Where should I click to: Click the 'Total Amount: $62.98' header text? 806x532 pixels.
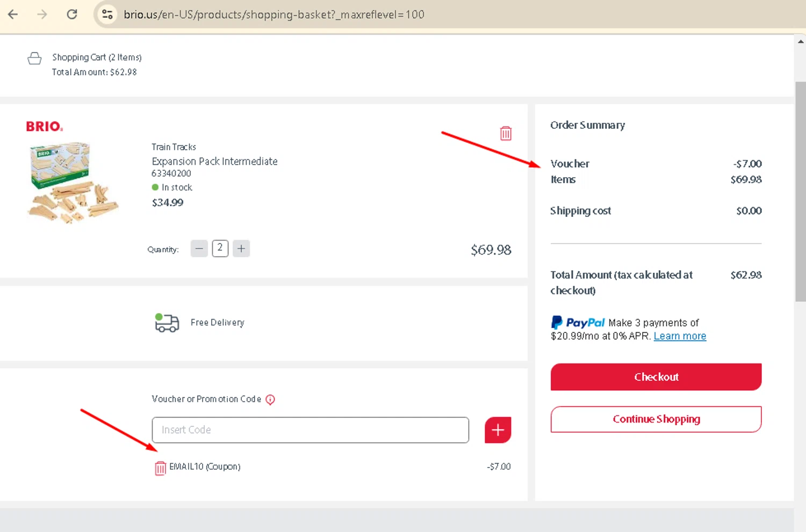(x=94, y=72)
